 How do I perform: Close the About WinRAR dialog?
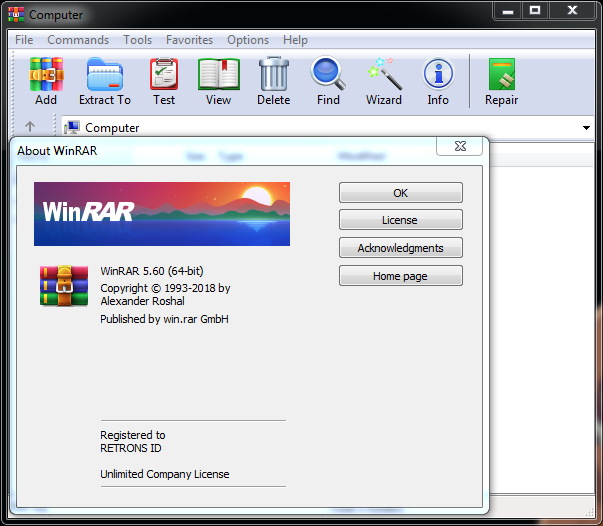(460, 146)
